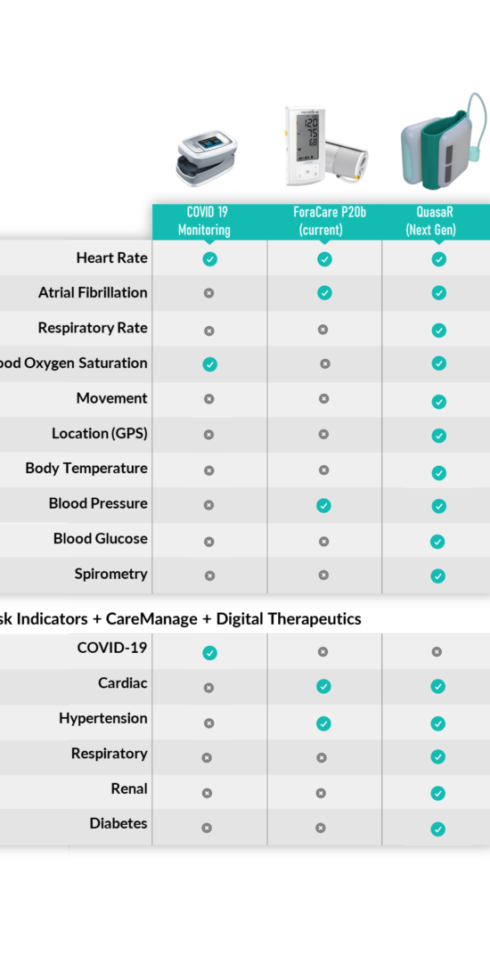Click the Spirometry checkmark under QuasaR

coord(438,576)
